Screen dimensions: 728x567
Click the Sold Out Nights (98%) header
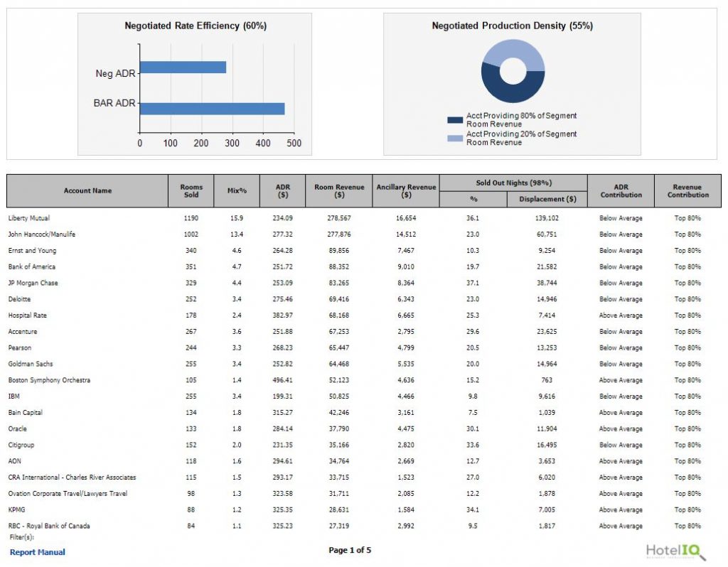pos(513,183)
